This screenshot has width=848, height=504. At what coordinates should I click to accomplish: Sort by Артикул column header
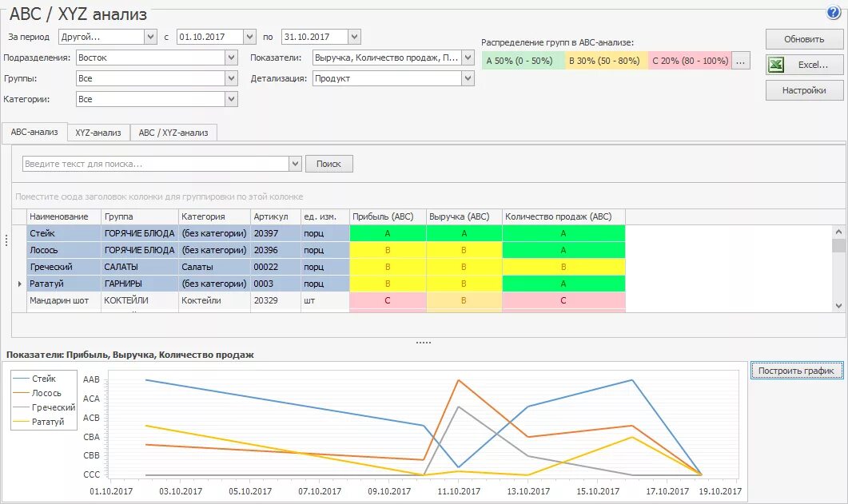(275, 216)
